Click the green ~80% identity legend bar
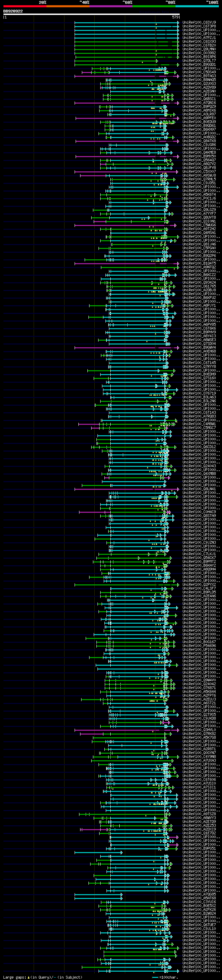Image resolution: width=222 pixels, height=980 pixels. [x=154, y=6]
